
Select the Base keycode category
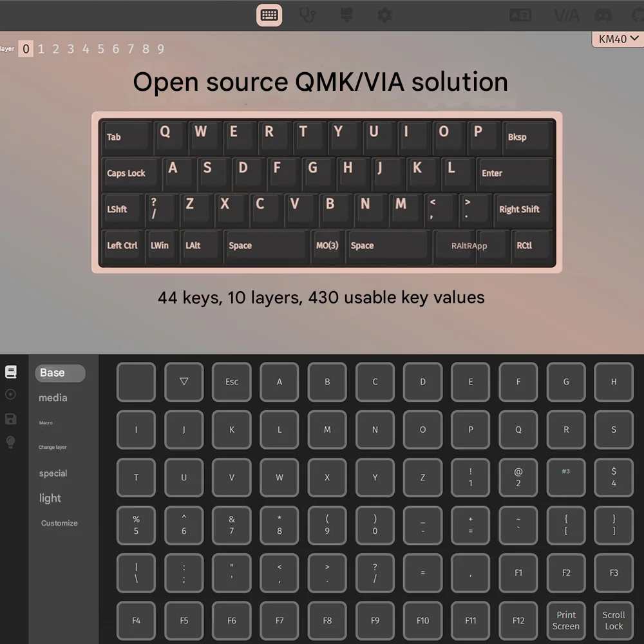tap(60, 373)
